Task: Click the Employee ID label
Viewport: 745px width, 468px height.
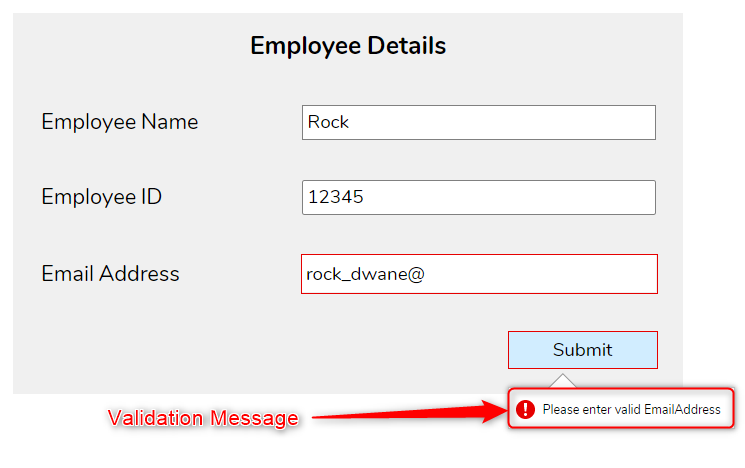Action: [102, 197]
